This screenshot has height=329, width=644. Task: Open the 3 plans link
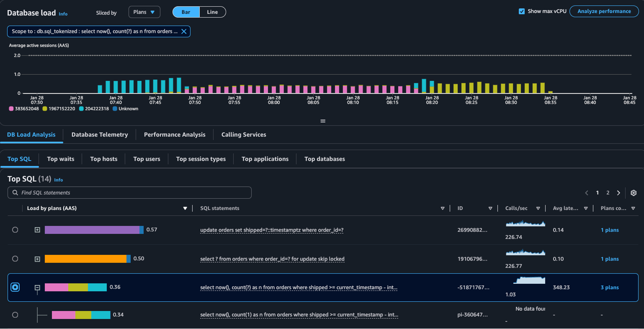click(x=609, y=288)
